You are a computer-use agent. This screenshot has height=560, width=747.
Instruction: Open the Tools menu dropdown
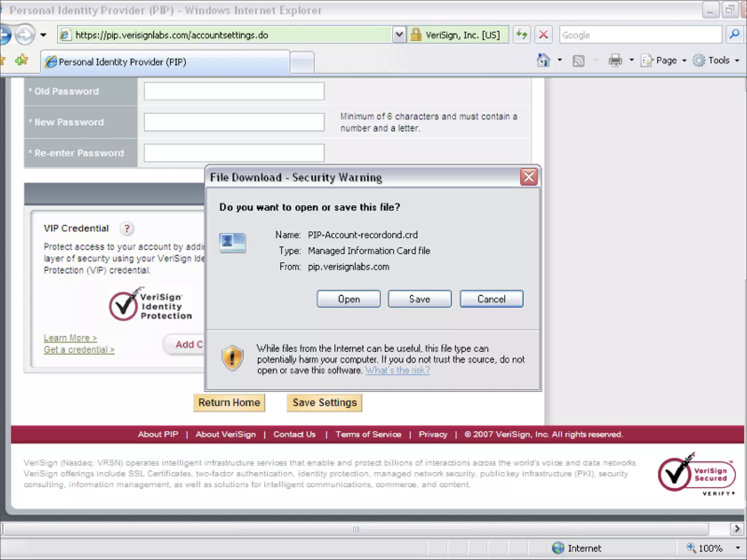[718, 61]
